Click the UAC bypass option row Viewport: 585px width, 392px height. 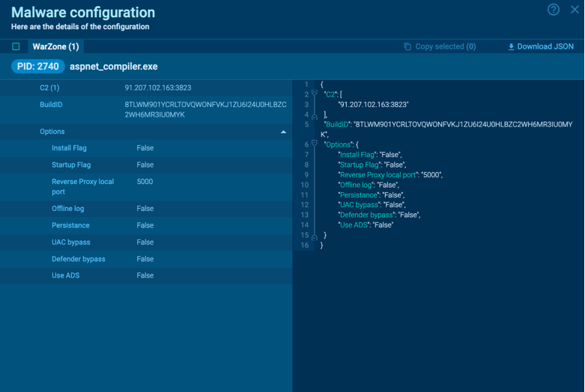pyautogui.click(x=146, y=242)
